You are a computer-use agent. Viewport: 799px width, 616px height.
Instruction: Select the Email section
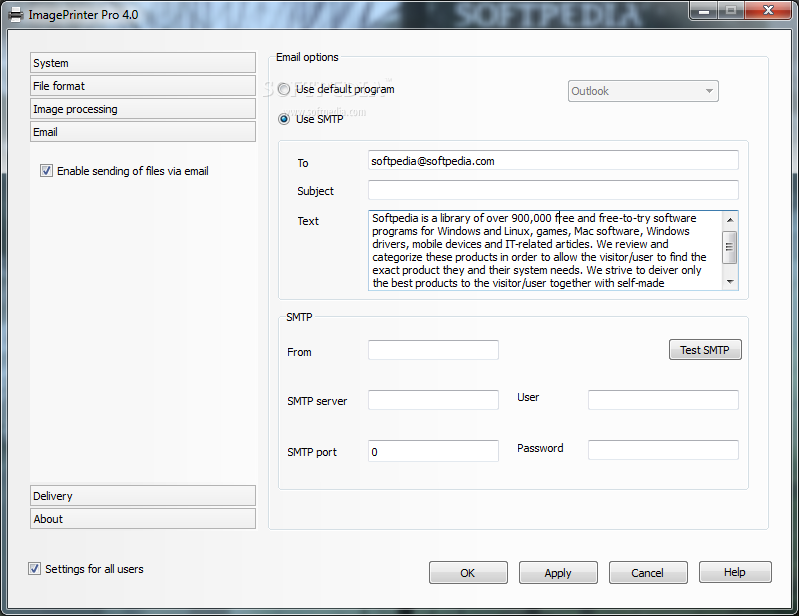point(143,131)
